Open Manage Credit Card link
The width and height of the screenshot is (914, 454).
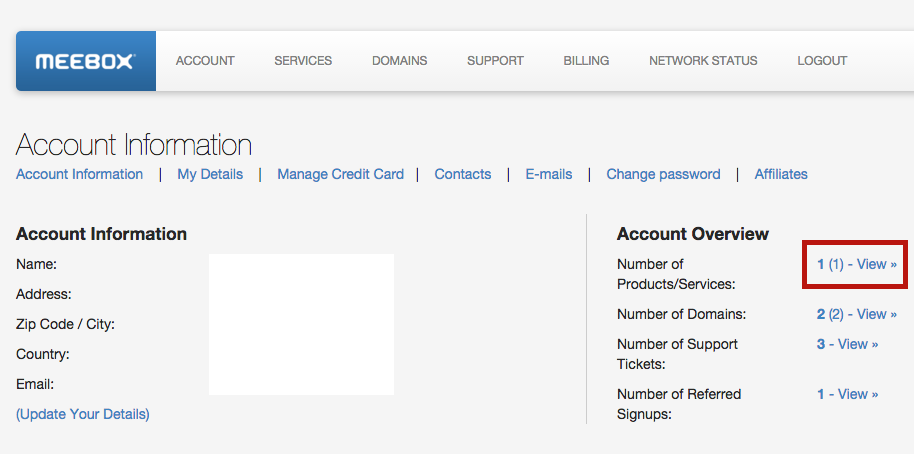340,174
